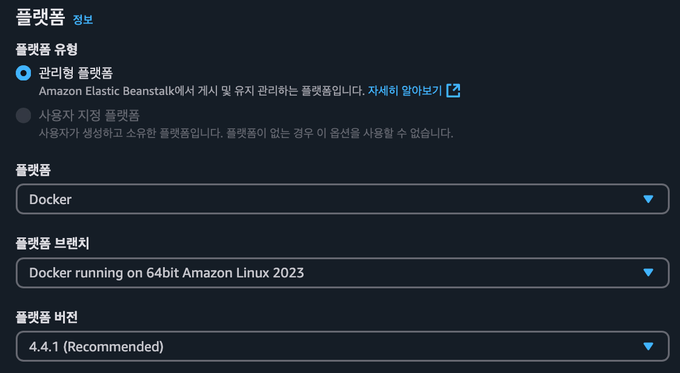Click the Amazon Elastic Beanstalk description text
Viewport: 680px width, 373px height.
pos(202,91)
